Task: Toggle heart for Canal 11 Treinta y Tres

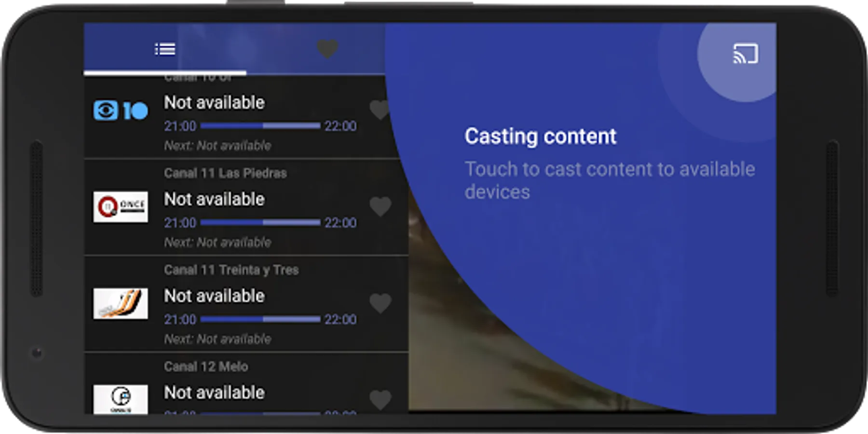Action: (x=380, y=303)
